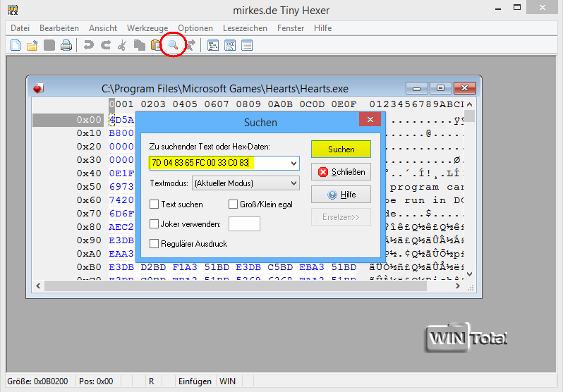The height and width of the screenshot is (392, 563).
Task: Click the WIN status bar entry
Action: 227,381
